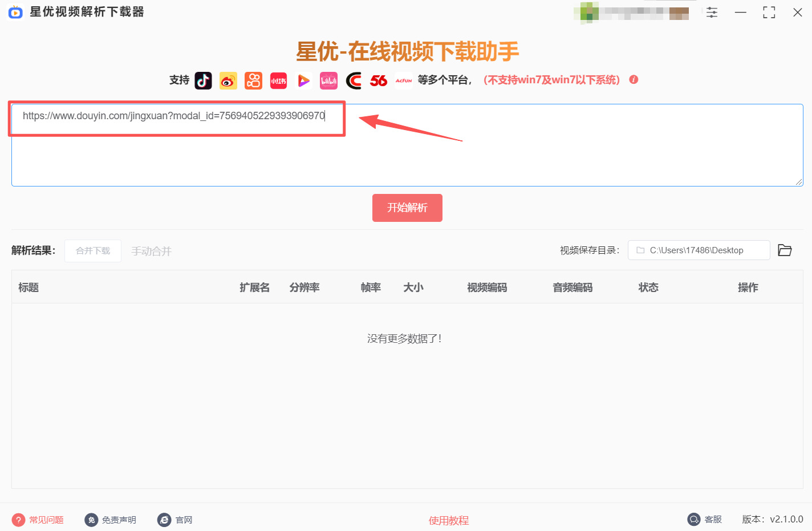
Task: Select the Bilibili platform icon
Action: click(x=328, y=80)
